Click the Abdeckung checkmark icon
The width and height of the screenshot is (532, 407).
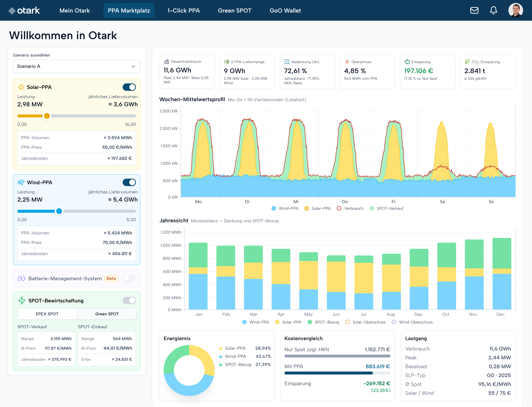[x=287, y=62]
